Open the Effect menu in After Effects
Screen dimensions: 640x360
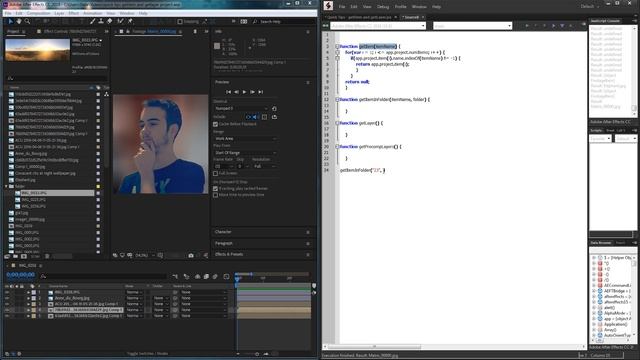pyautogui.click(x=73, y=13)
